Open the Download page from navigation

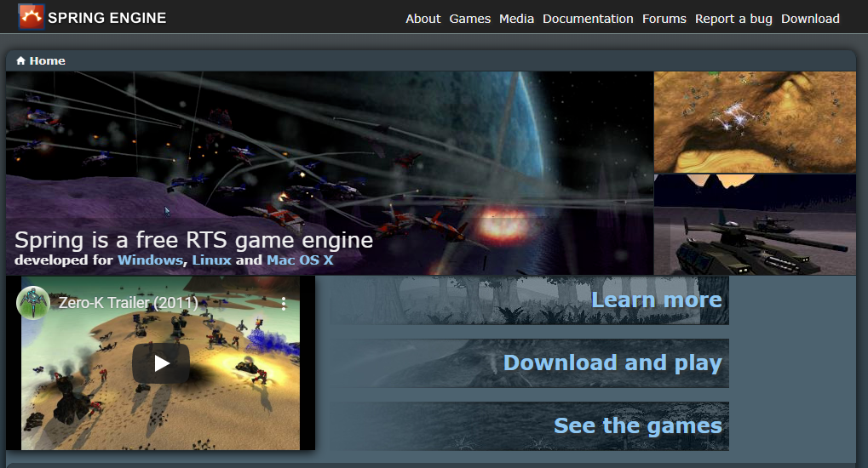pyautogui.click(x=810, y=19)
